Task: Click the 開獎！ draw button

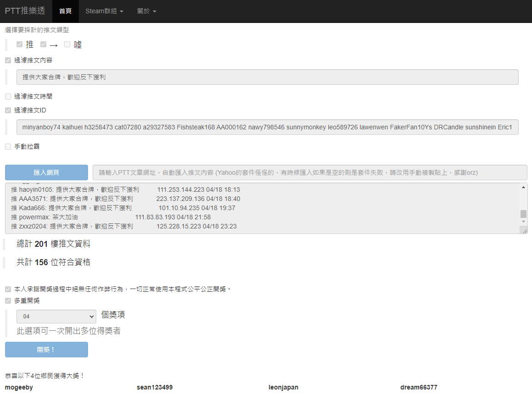Action: tap(46, 350)
